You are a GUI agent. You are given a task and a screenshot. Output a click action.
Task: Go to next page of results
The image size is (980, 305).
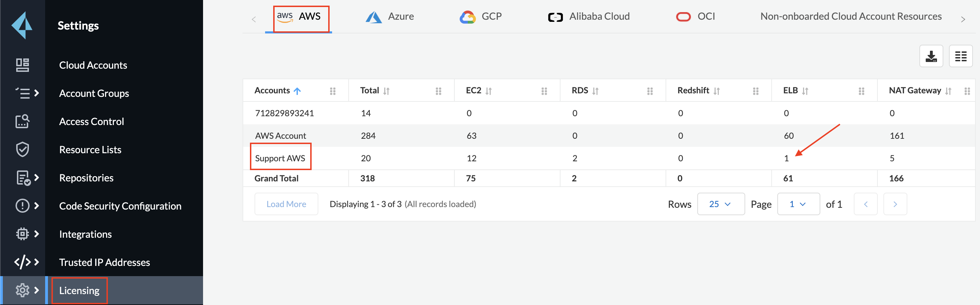point(895,204)
